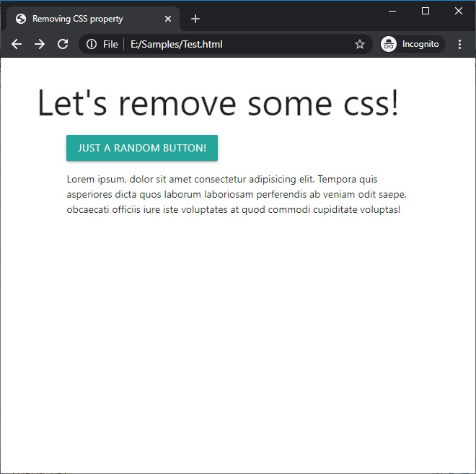Go forward using the forward arrow
This screenshot has width=476, height=474.
pyautogui.click(x=40, y=44)
